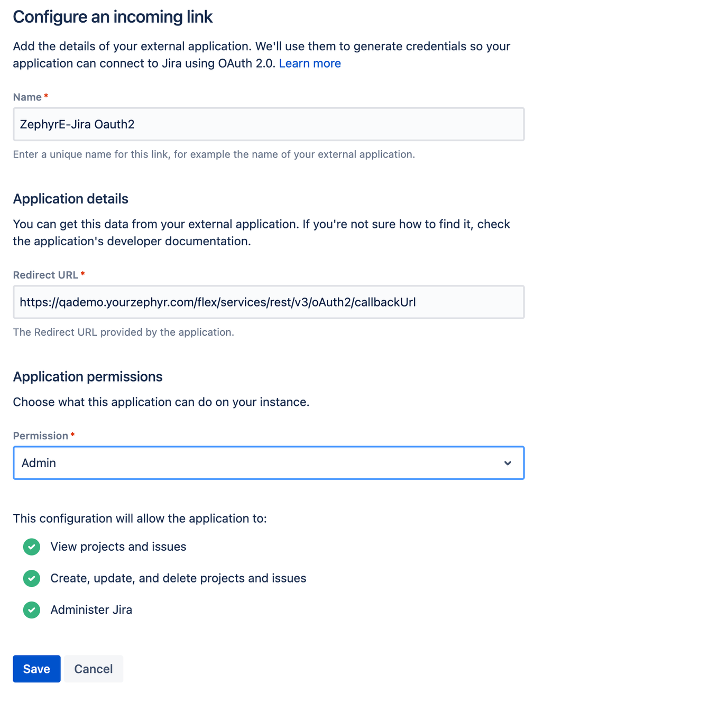Image resolution: width=728 pixels, height=703 pixels.
Task: Click the Name field label
Action: [x=27, y=97]
